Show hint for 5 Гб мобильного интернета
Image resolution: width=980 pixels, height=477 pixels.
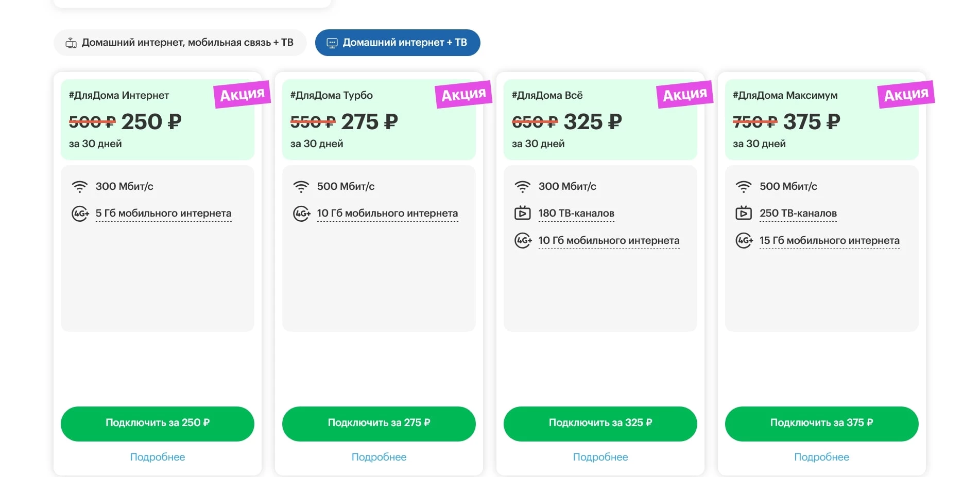point(163,214)
